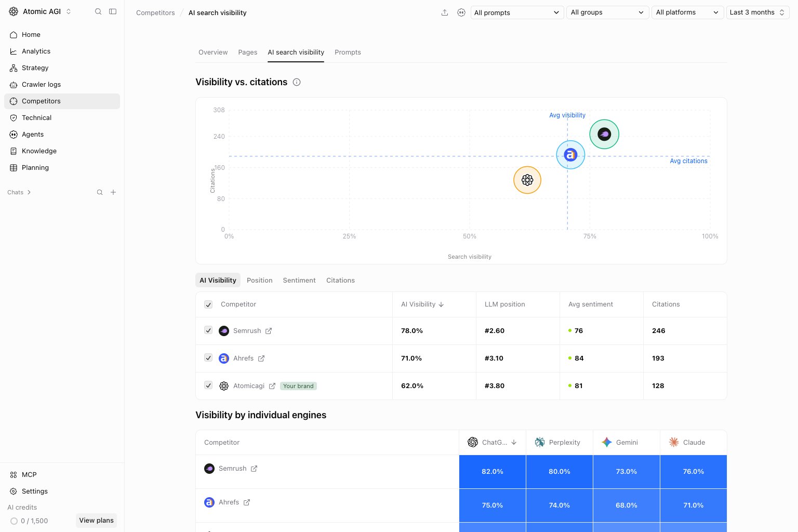The image size is (798, 532).
Task: Open the agent robot icon in header
Action: [x=461, y=12]
